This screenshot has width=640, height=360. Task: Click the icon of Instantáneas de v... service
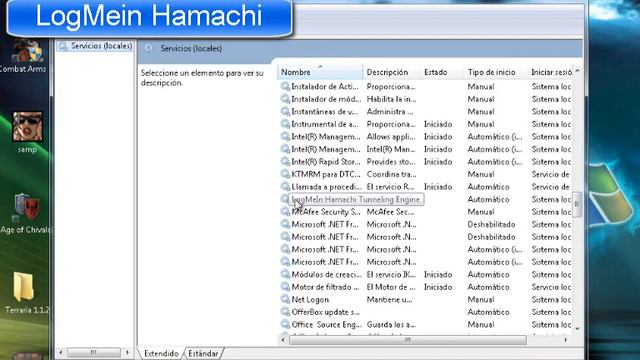coord(285,111)
